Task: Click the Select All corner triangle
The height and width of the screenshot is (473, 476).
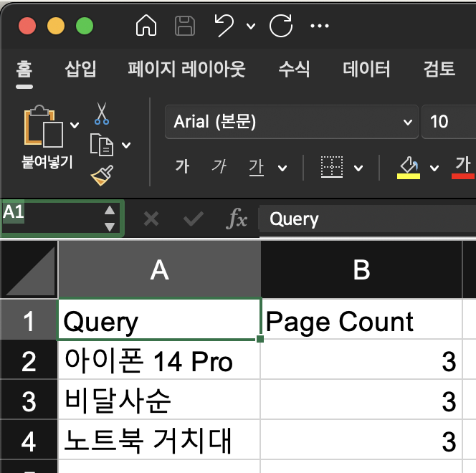Action: 29,269
